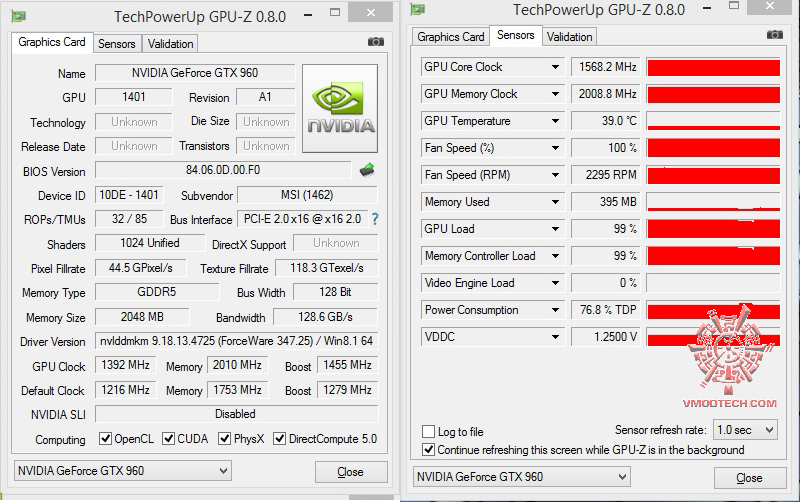Click the Subvendor MSI (1462) field
The width and height of the screenshot is (800, 502).
point(307,195)
